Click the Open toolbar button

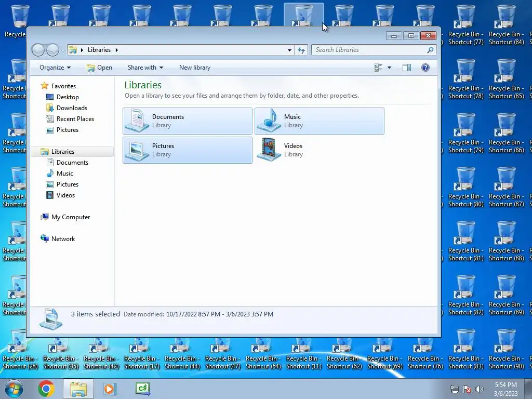[99, 68]
